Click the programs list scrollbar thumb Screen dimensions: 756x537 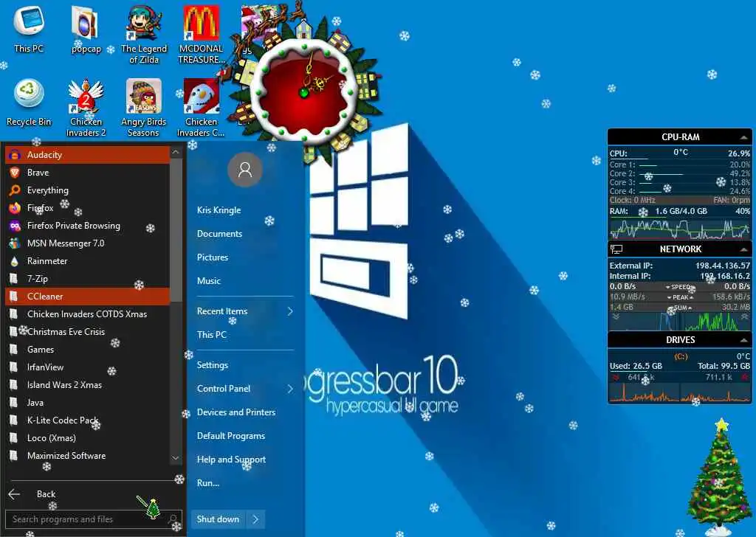(176, 229)
